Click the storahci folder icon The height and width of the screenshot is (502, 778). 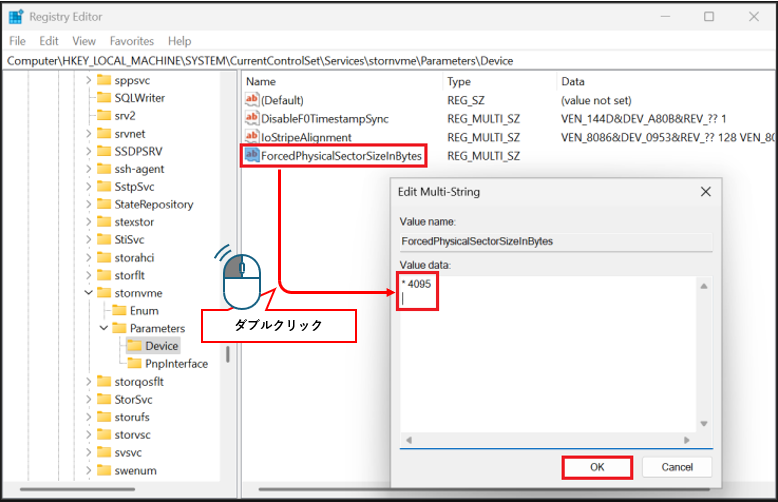104,257
